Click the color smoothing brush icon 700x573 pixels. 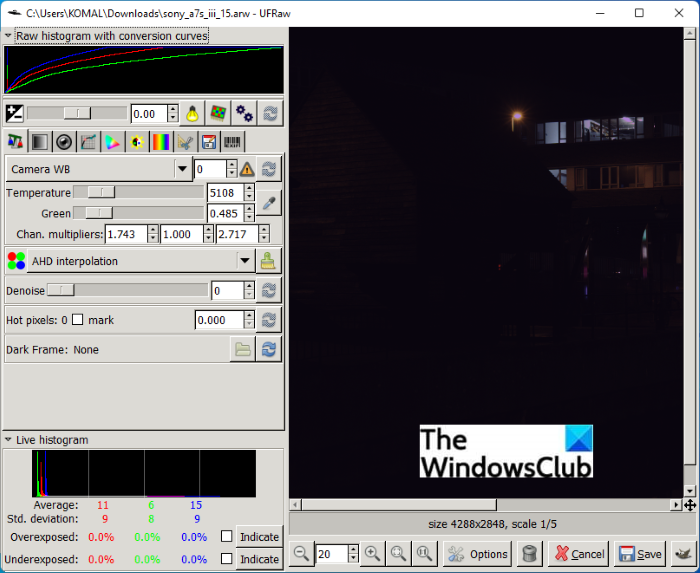click(x=268, y=261)
